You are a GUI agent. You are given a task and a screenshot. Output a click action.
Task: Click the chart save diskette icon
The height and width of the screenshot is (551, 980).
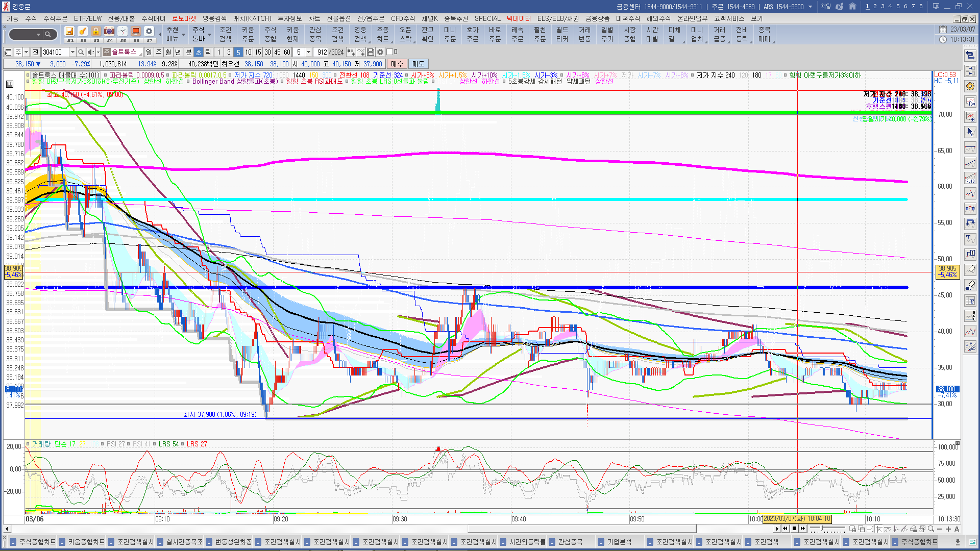pyautogui.click(x=371, y=52)
